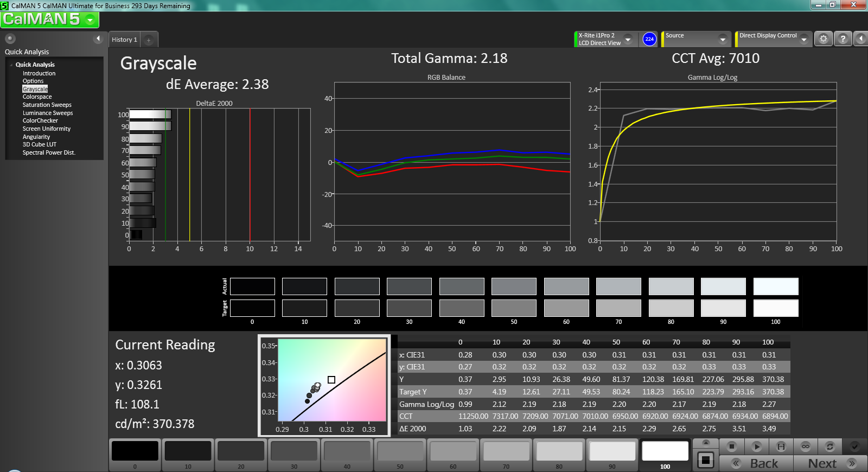Click the refresh arrows icon

[829, 447]
